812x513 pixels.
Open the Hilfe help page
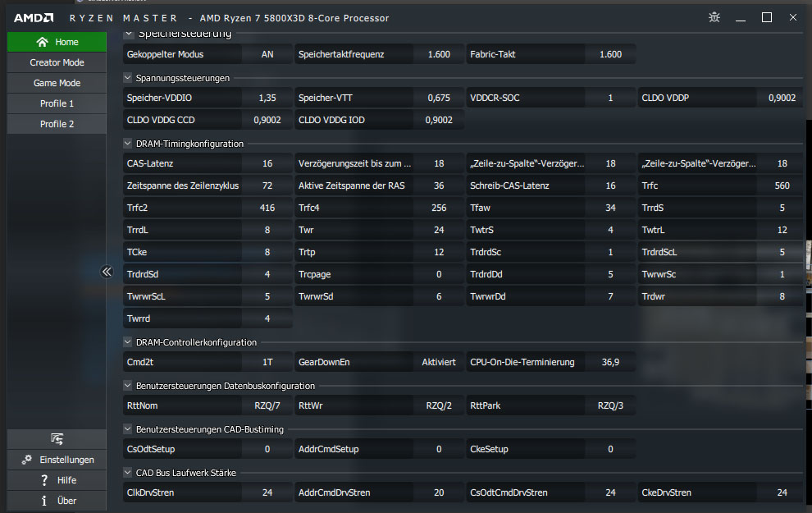(57, 480)
